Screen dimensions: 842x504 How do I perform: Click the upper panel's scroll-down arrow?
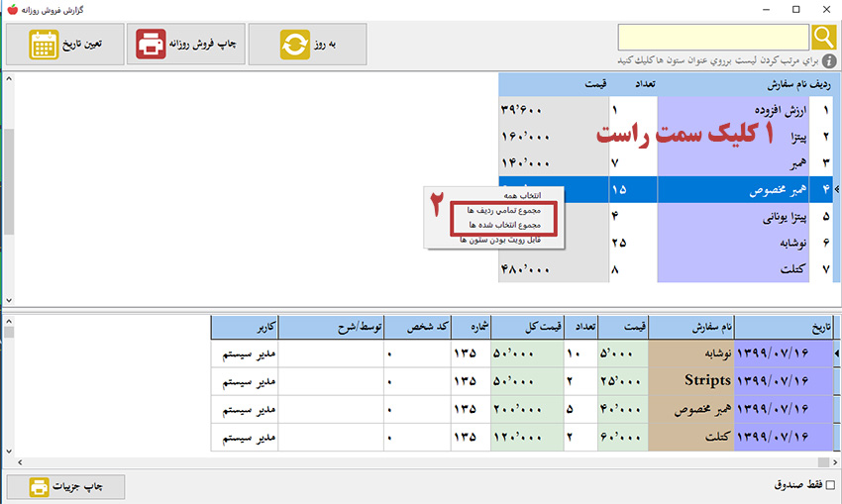(8, 299)
